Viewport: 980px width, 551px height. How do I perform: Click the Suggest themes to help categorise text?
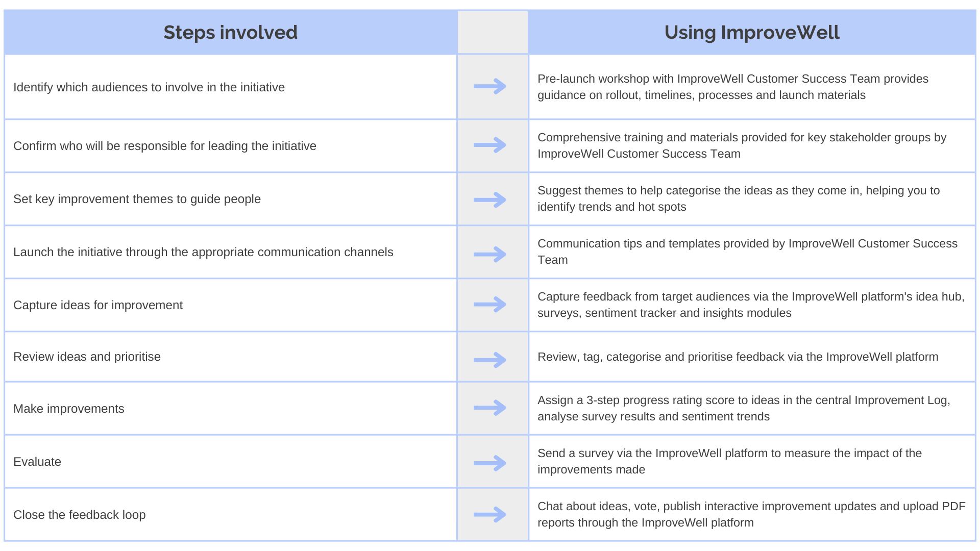739,198
